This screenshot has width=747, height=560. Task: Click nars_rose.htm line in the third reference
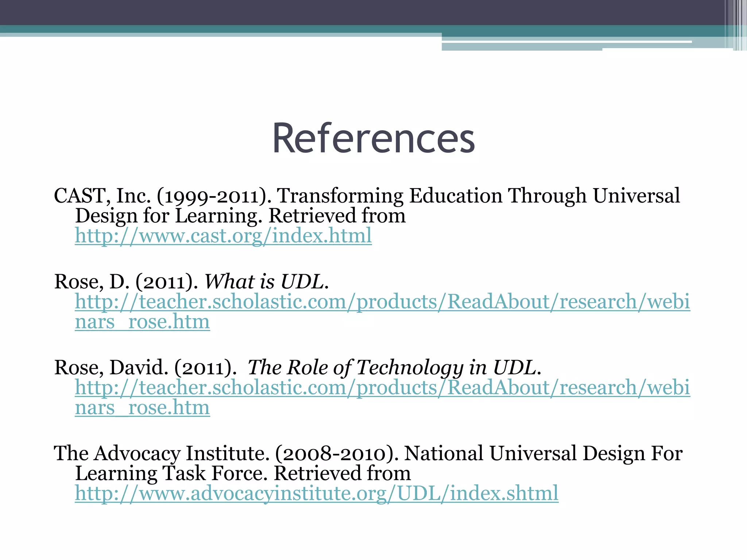pos(142,408)
